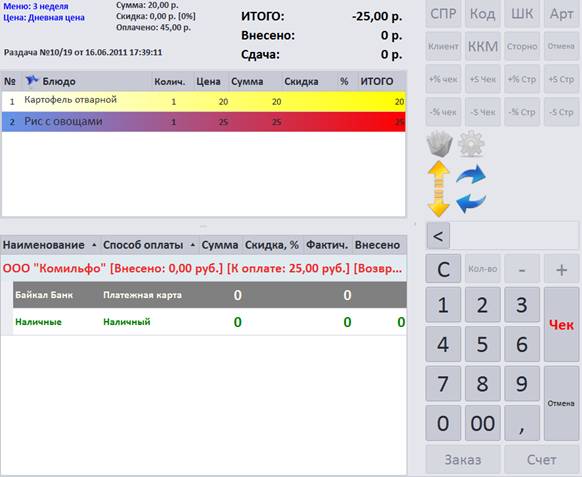Click the keypad input field
This screenshot has height=477, width=582.
click(x=514, y=236)
